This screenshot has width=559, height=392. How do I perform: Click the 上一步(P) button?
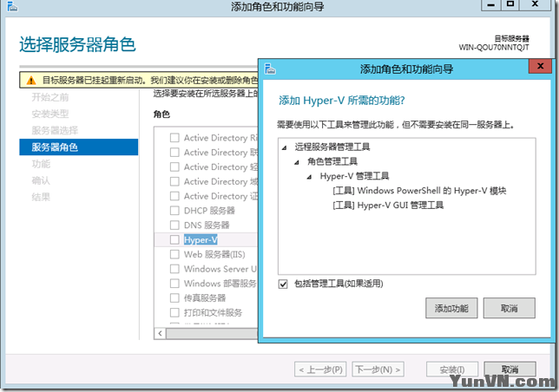pos(321,369)
